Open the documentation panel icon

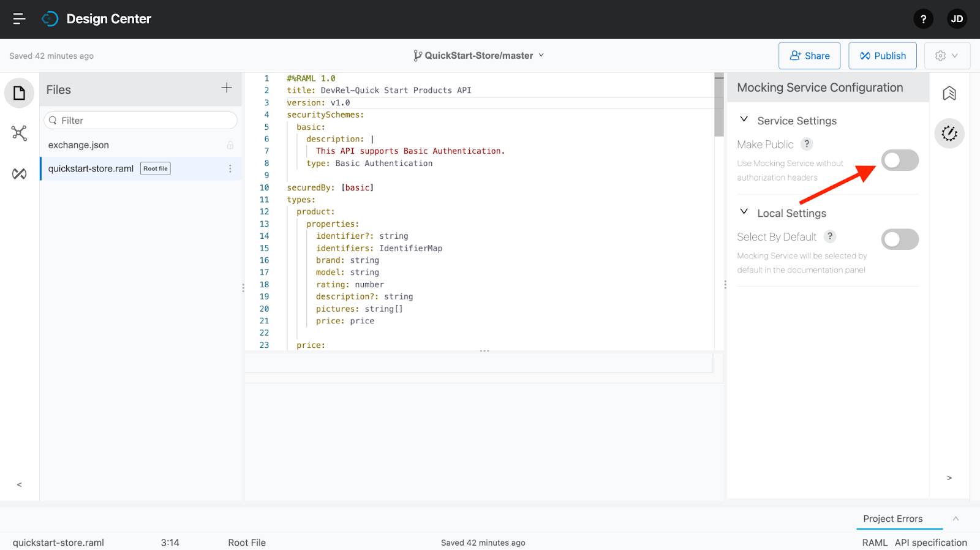coord(949,93)
